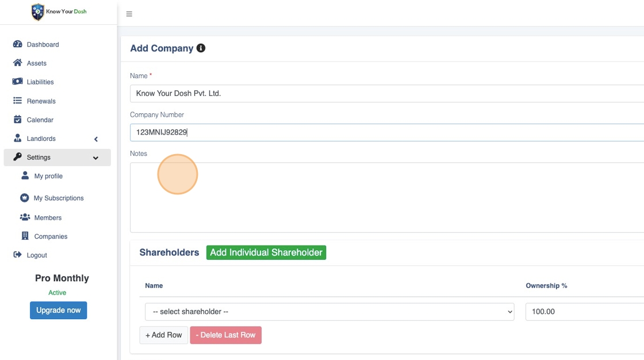Toggle the hamburger sidebar menu icon
The width and height of the screenshot is (644, 360).
pos(129,14)
